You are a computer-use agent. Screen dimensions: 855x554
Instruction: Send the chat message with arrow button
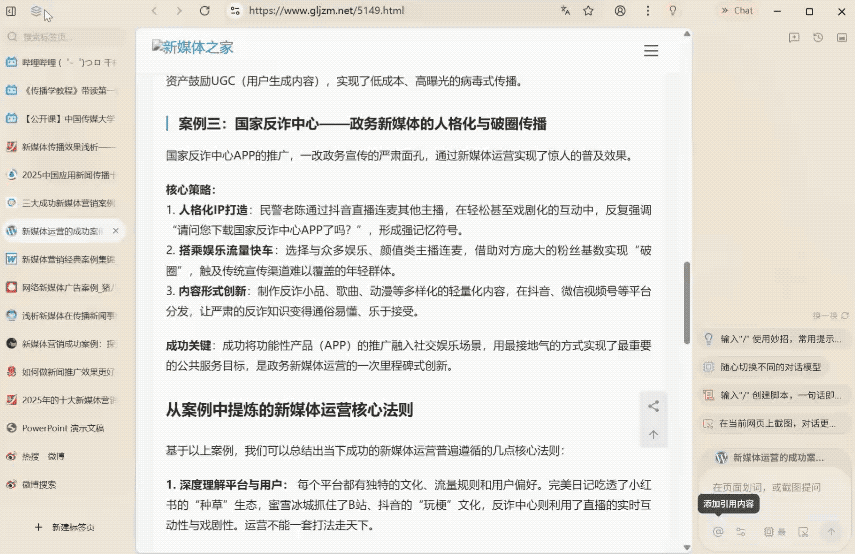click(x=831, y=532)
